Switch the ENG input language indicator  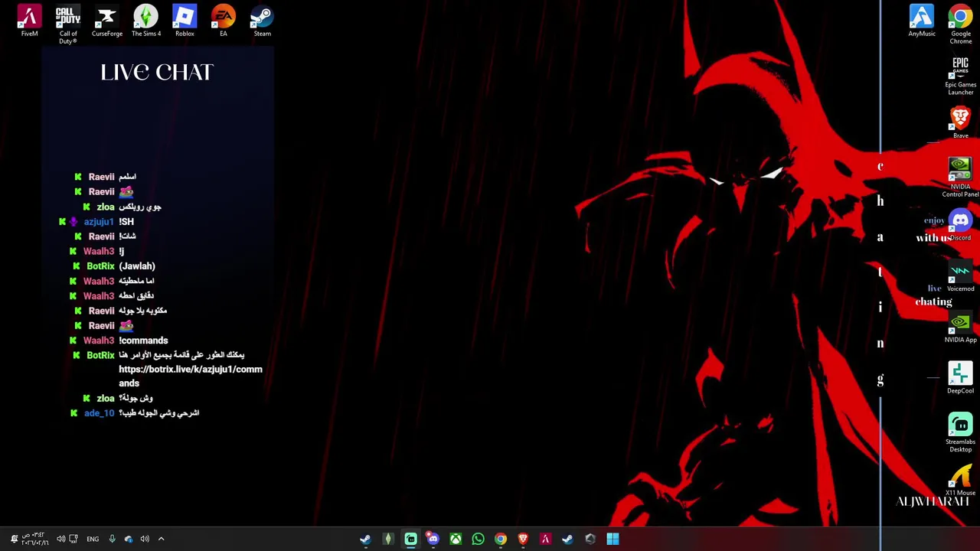click(93, 539)
